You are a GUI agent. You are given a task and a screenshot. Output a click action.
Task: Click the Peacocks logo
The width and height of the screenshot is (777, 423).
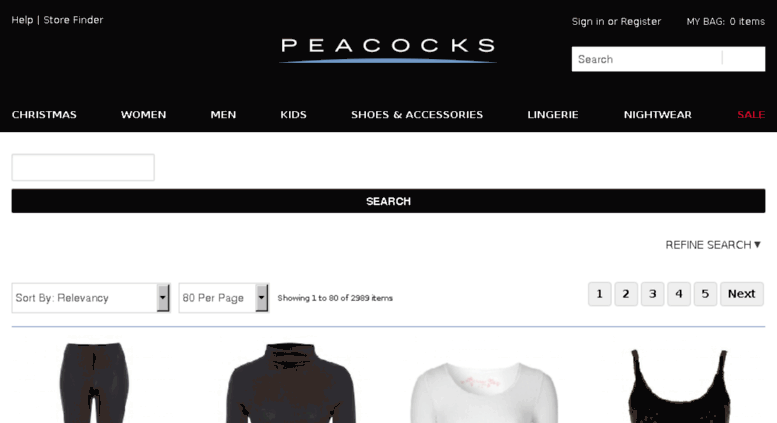pos(388,50)
